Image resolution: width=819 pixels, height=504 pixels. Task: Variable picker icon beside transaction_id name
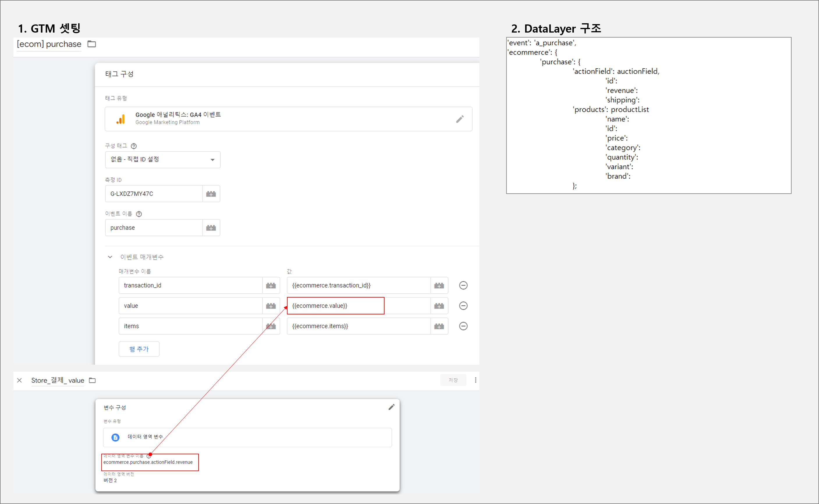coord(271,285)
